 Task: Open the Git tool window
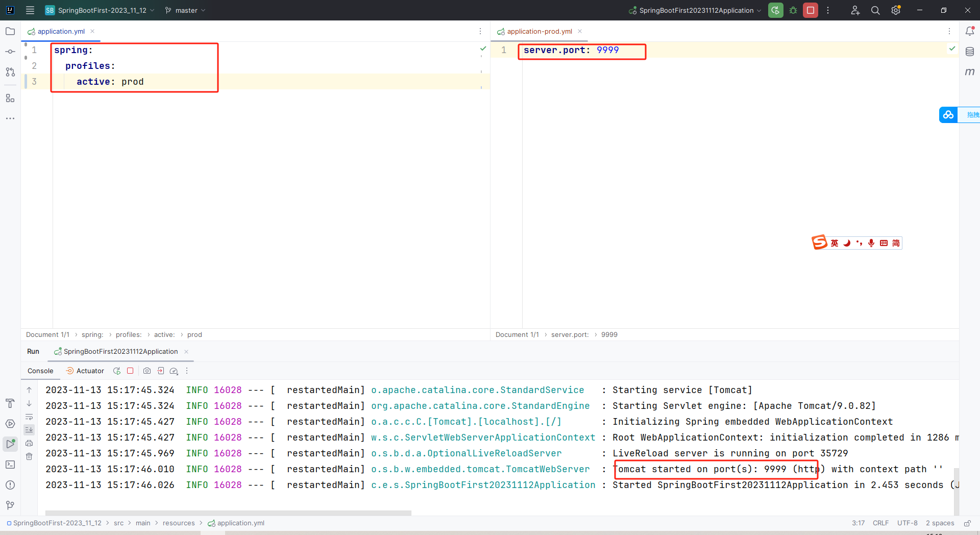[x=10, y=505]
